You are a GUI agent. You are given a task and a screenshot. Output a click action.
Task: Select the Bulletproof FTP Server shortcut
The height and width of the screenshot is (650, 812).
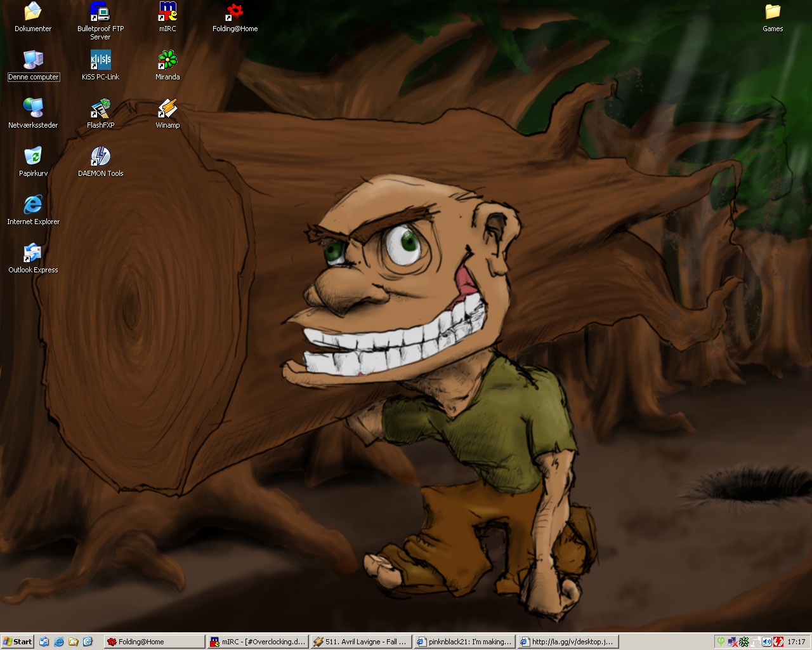[x=100, y=21]
